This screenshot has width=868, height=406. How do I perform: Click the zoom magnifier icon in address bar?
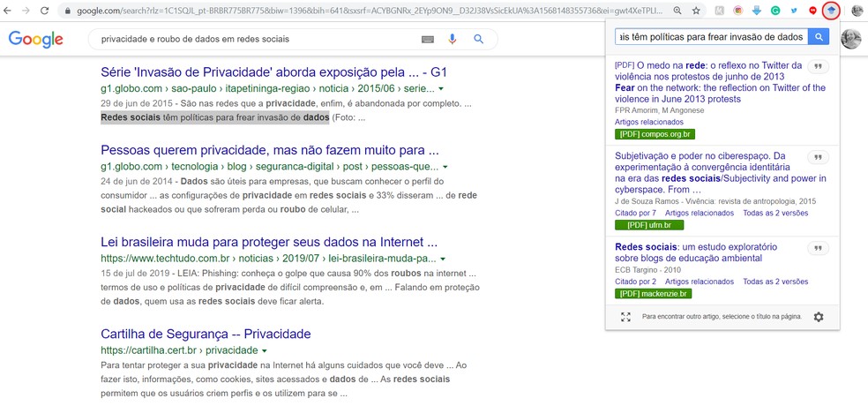677,11
